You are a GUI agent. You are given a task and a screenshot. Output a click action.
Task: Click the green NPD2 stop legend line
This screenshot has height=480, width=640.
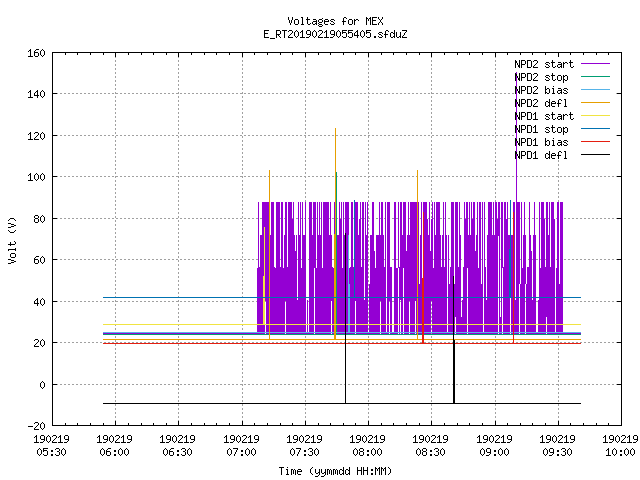595,76
